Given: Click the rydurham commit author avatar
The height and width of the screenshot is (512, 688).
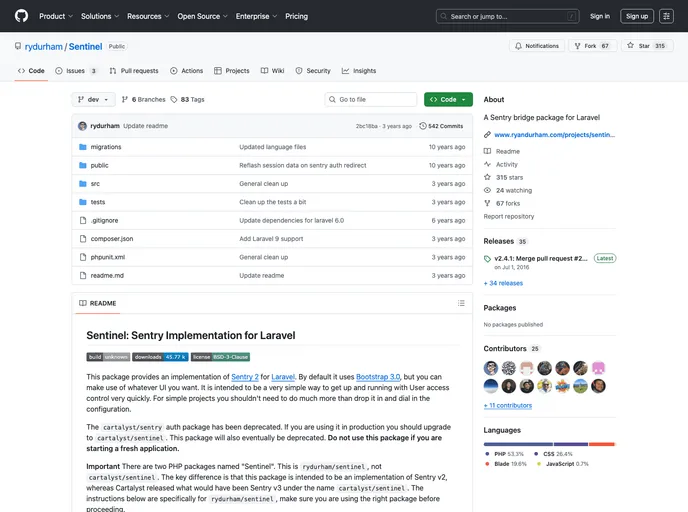Looking at the screenshot, I should pyautogui.click(x=82, y=126).
